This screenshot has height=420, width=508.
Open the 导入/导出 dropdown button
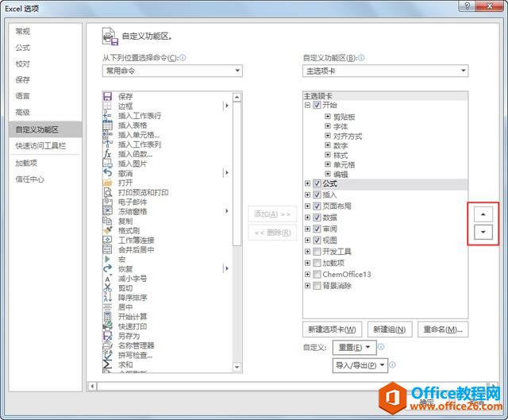coord(360,365)
